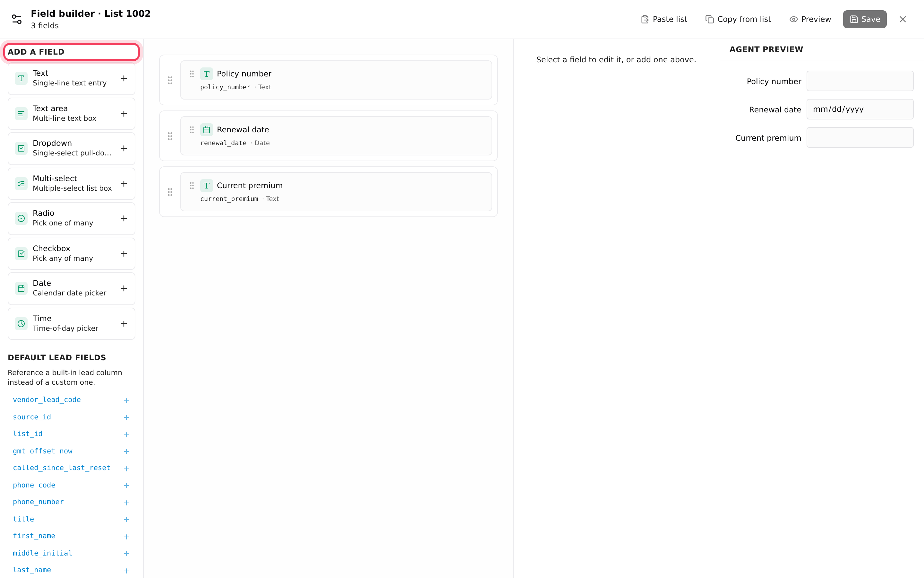
Task: Click the list_id default field link
Action: (x=28, y=434)
